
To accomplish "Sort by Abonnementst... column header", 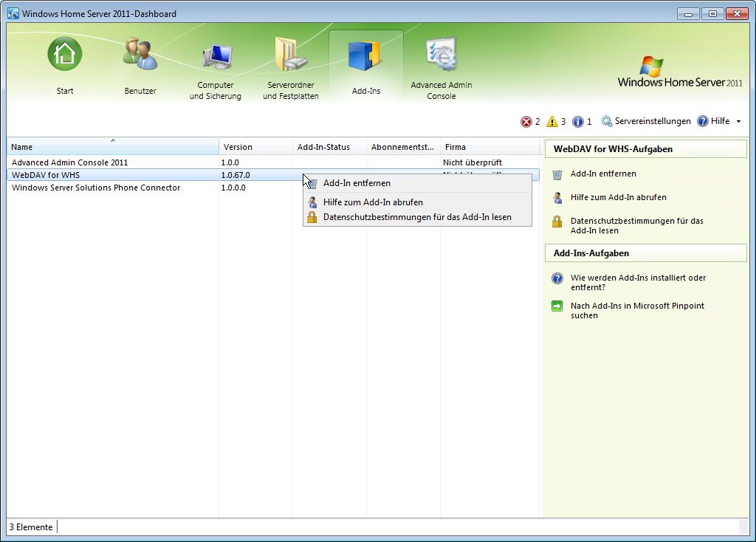I will (404, 147).
